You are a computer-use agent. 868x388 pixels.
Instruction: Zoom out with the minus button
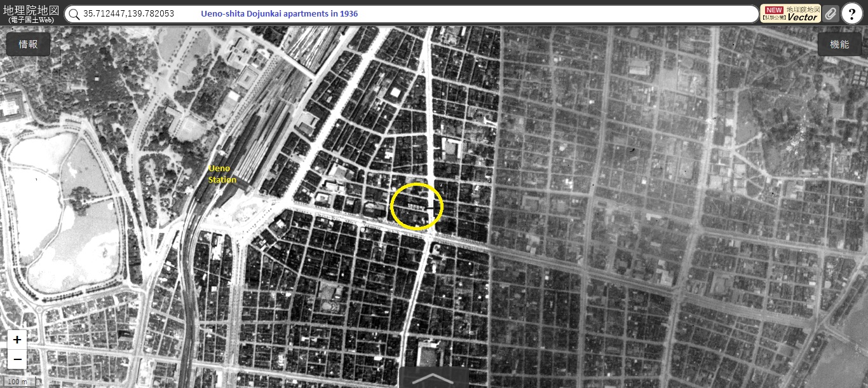click(x=17, y=359)
